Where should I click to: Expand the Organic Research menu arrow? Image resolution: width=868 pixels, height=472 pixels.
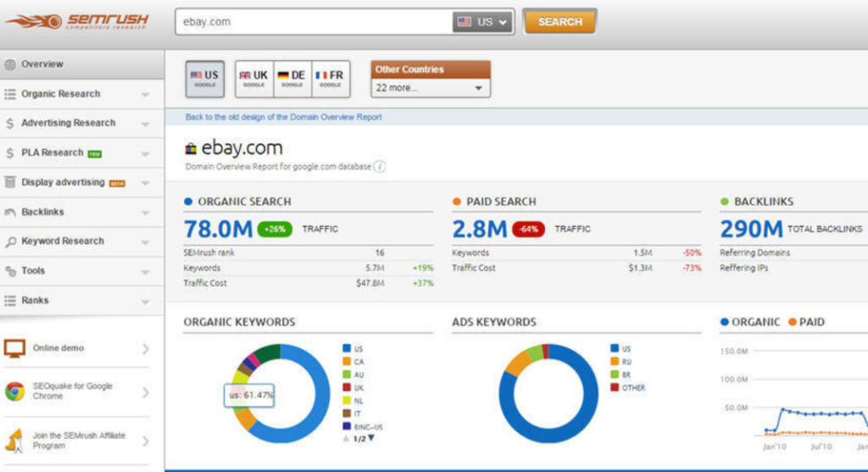click(x=145, y=95)
